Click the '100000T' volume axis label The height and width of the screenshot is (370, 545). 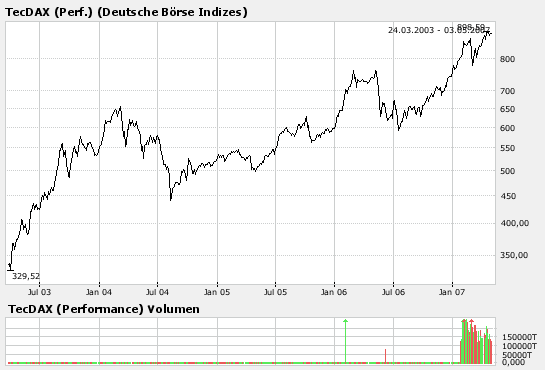pos(519,346)
